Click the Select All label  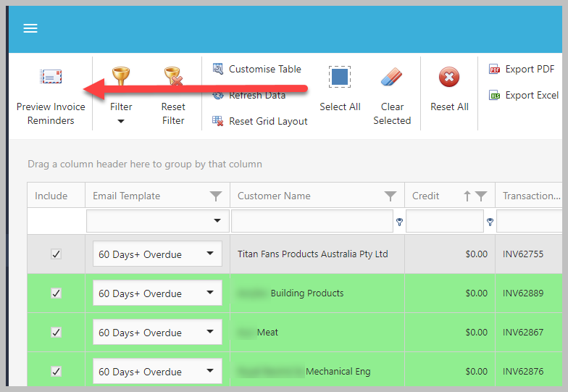pyautogui.click(x=340, y=107)
